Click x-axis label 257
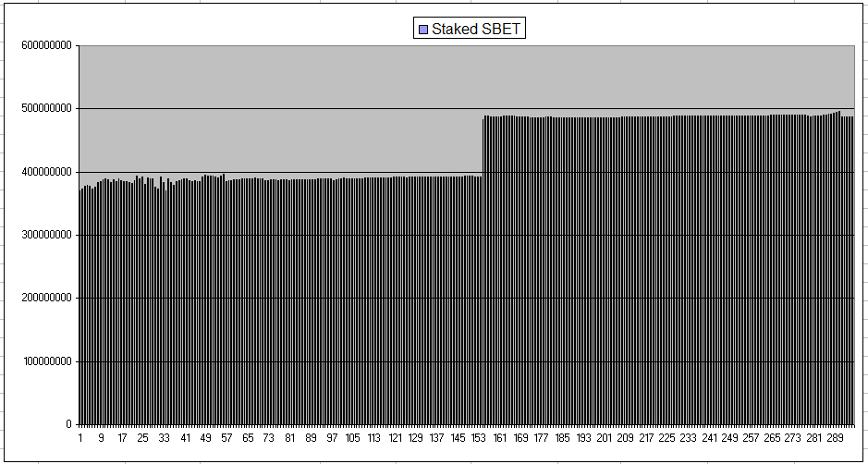 coord(751,438)
